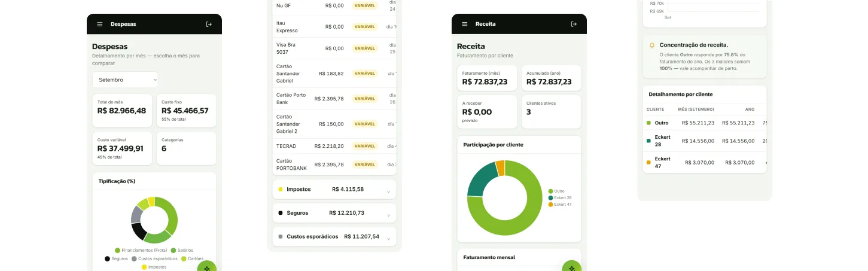Select the Cartão Porto Bank expense row
868x271 pixels.
click(334, 98)
